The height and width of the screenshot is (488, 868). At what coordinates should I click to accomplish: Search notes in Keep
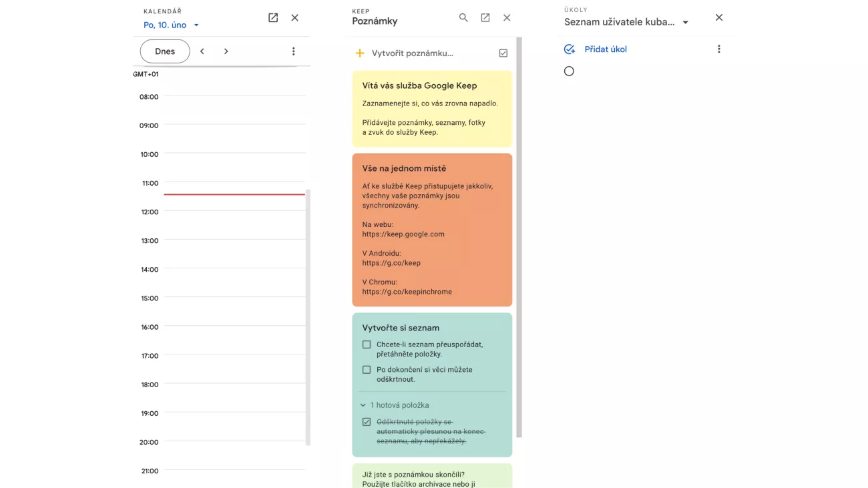pos(463,18)
